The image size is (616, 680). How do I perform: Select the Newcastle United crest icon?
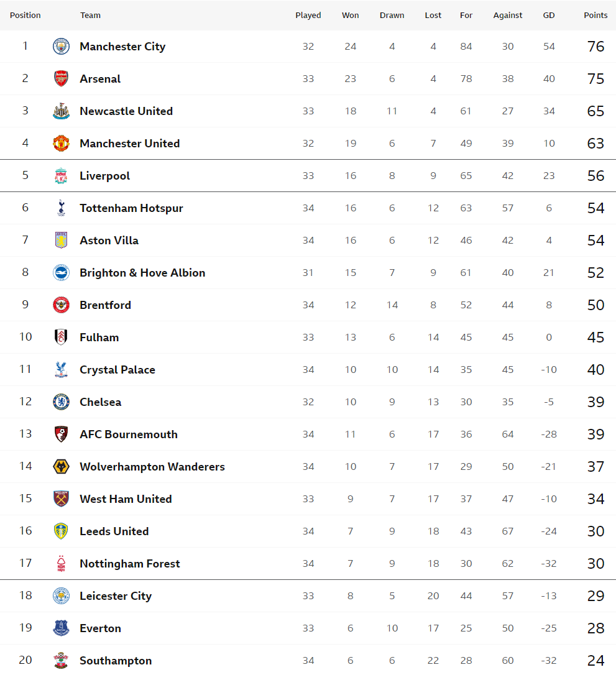click(61, 111)
